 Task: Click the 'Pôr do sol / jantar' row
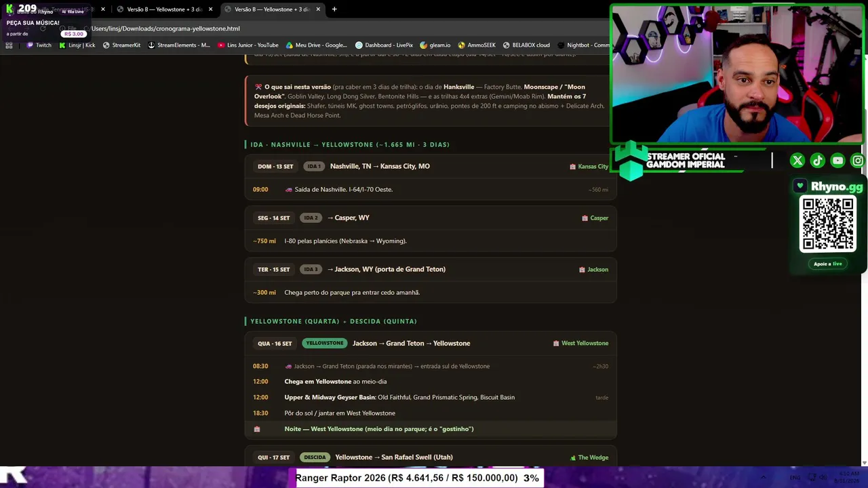[431, 413]
